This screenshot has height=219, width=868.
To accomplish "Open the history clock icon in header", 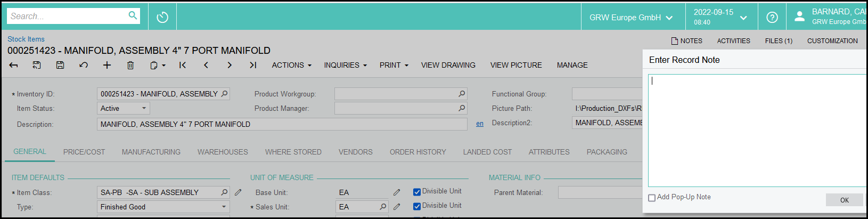I will pos(162,17).
